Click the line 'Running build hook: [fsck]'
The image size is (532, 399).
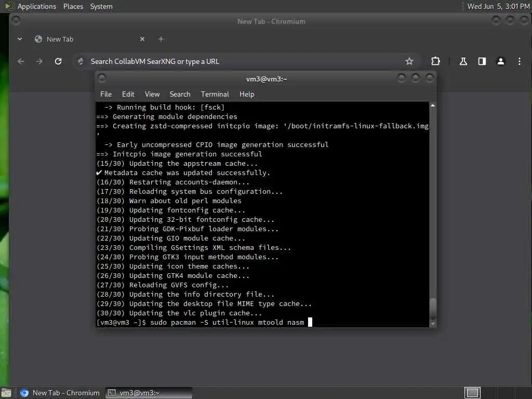coord(164,107)
